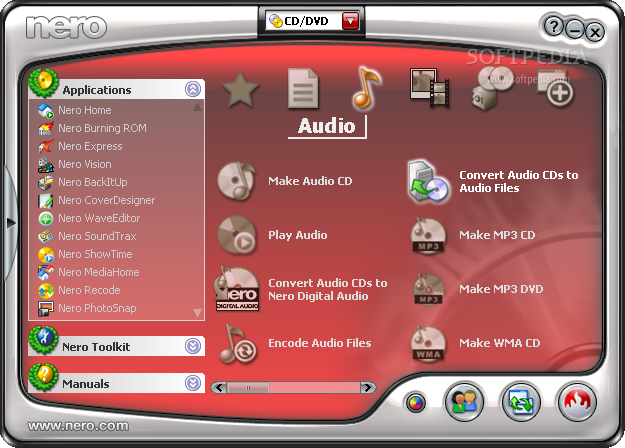
Task: Launch Nero Recode
Action: pos(89,290)
